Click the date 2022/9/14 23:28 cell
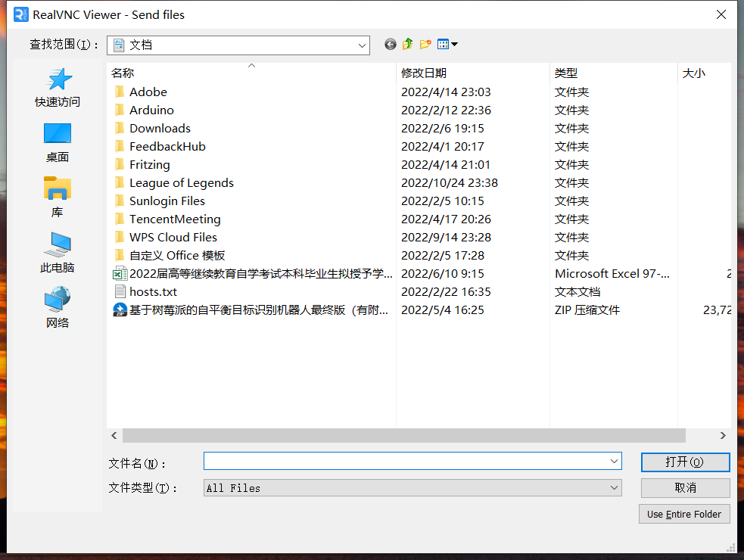Image resolution: width=744 pixels, height=560 pixels. coord(446,238)
